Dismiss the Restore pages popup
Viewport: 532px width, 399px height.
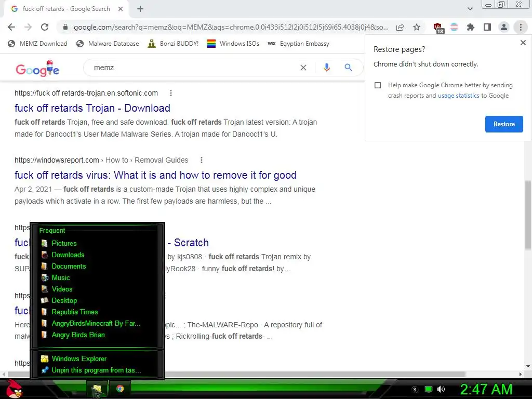523,43
